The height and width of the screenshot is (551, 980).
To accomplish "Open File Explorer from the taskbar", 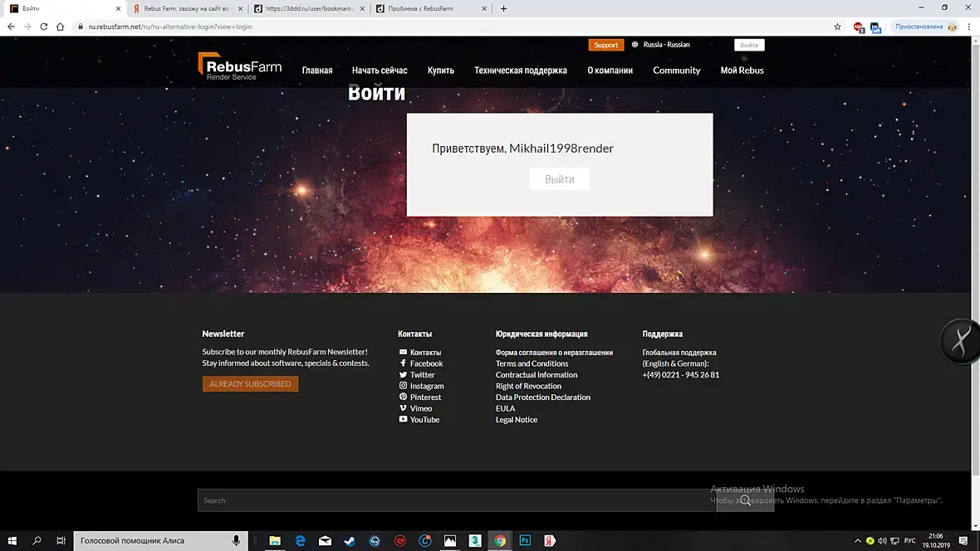I will pyautogui.click(x=275, y=540).
